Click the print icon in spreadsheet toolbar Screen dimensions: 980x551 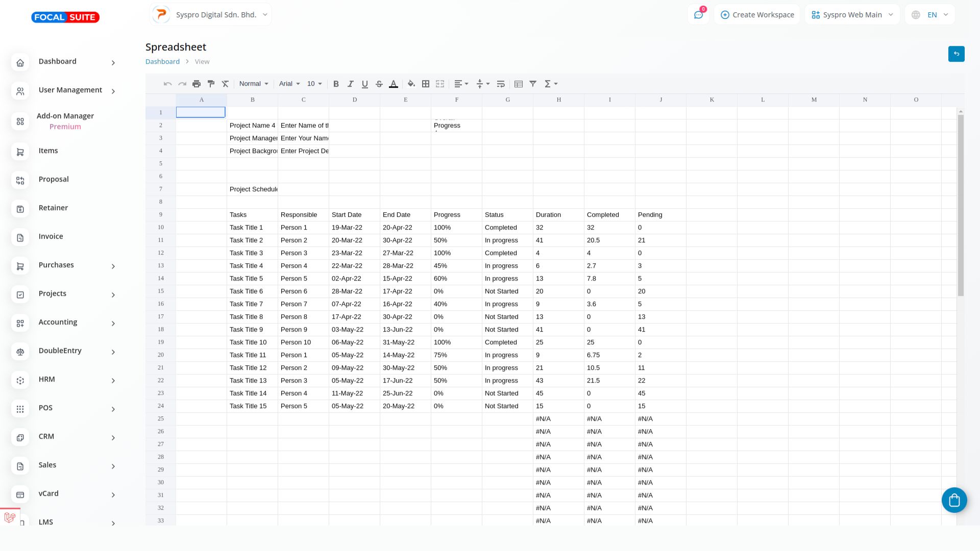point(197,84)
